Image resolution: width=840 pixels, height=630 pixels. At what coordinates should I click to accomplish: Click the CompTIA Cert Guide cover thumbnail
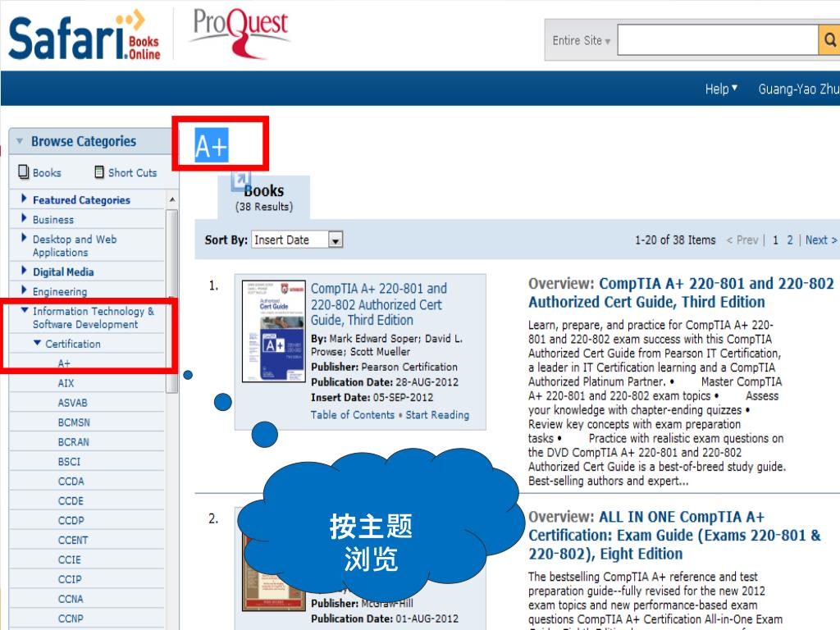(274, 331)
